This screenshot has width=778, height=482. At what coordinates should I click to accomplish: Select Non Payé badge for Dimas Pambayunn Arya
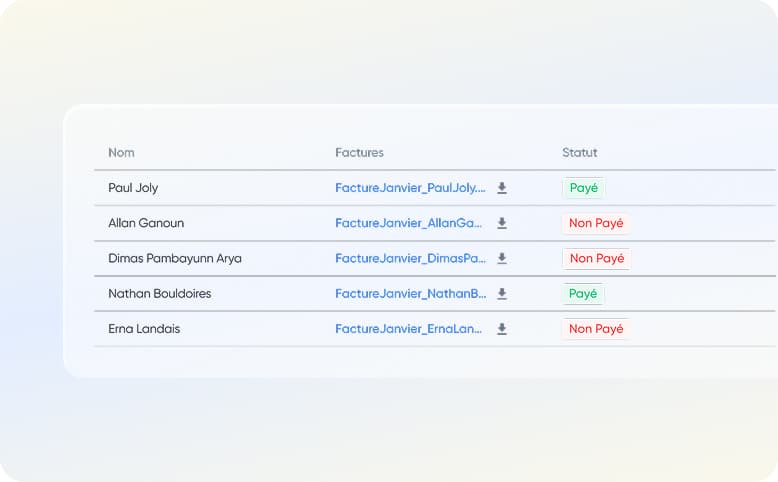pyautogui.click(x=596, y=258)
